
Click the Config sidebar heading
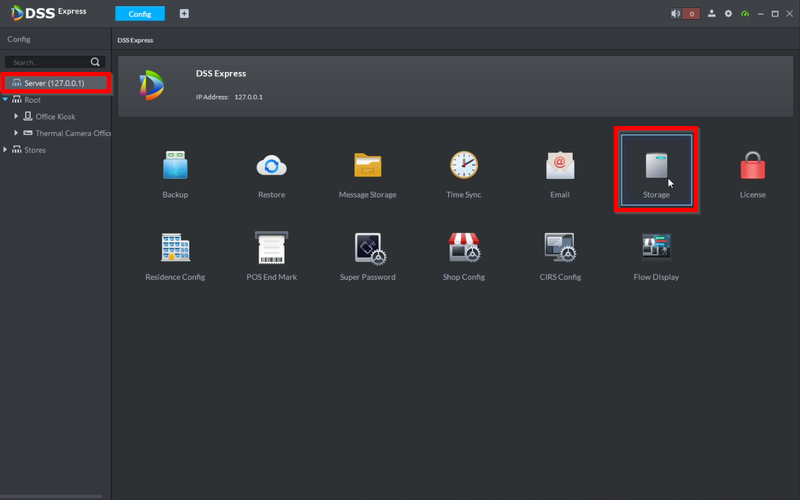(x=19, y=39)
